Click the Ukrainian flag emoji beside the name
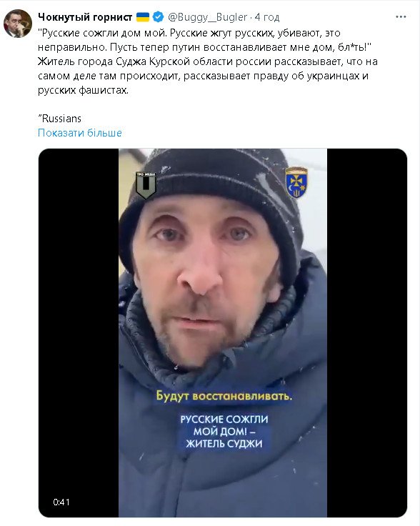 click(143, 16)
